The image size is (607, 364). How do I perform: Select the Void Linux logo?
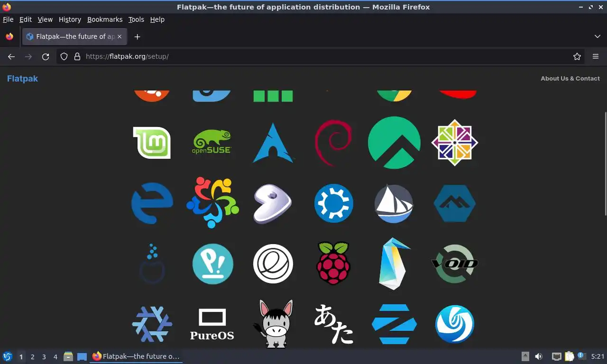point(454,264)
